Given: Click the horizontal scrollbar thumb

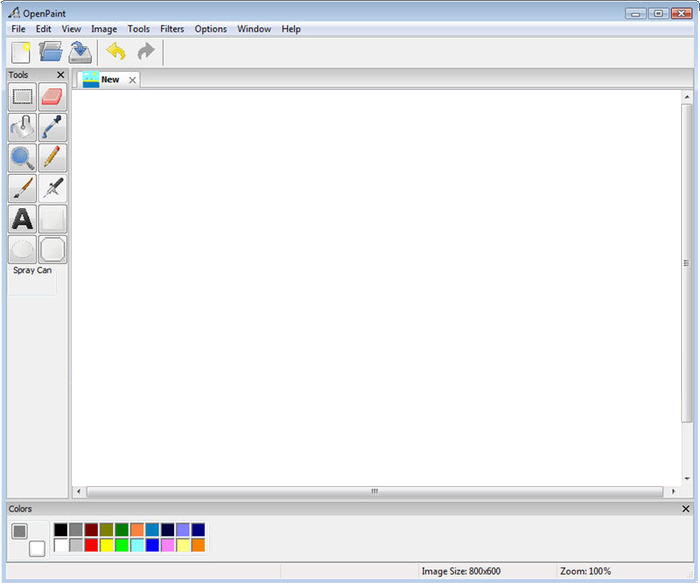Looking at the screenshot, I should pos(375,491).
